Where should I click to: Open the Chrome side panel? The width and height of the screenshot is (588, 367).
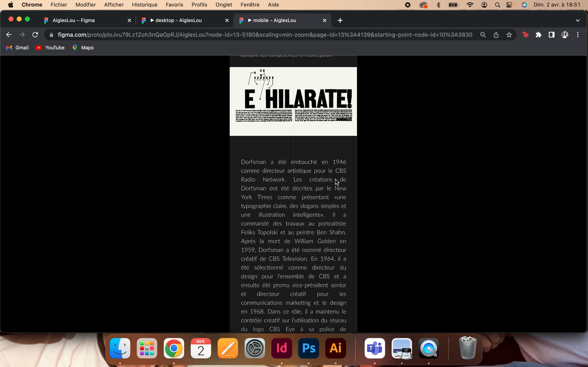(x=551, y=35)
